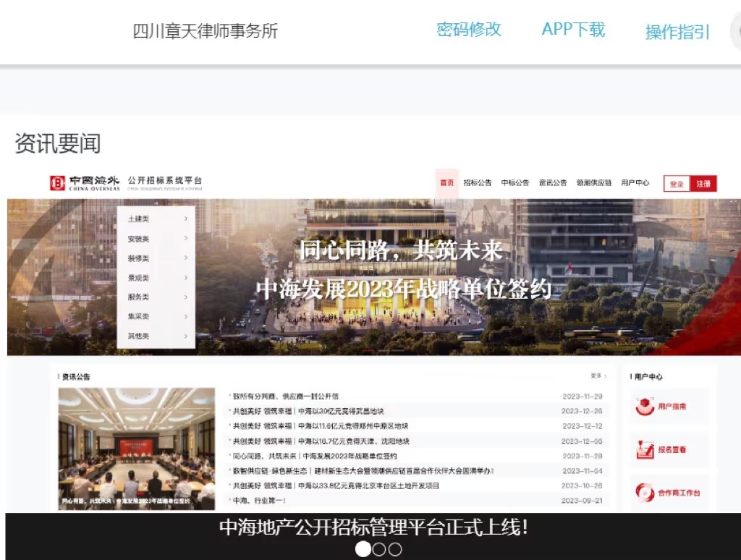
Task: Click the 合作商工作台 icon
Action: [x=645, y=493]
